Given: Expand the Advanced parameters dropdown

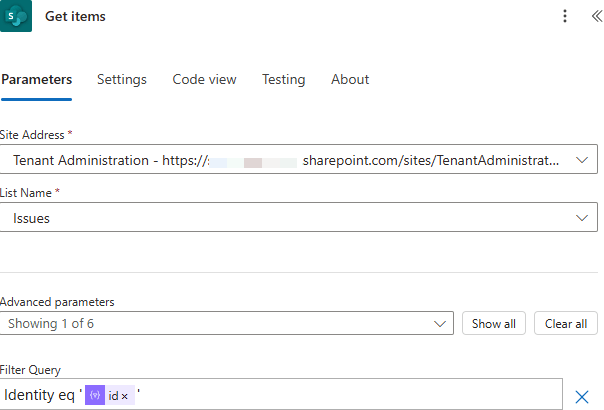Looking at the screenshot, I should (x=227, y=324).
